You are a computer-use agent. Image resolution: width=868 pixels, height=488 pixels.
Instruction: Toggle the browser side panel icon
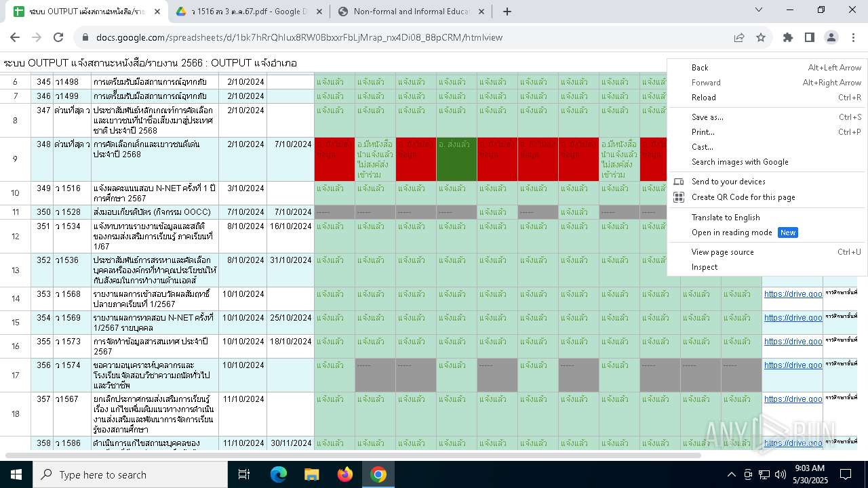pyautogui.click(x=810, y=37)
